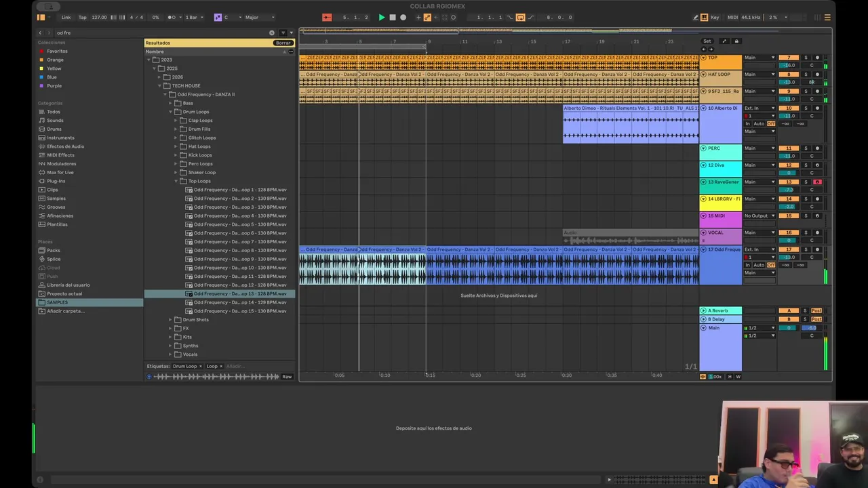Arm the PERC track for recording
Image resolution: width=868 pixels, height=488 pixels.
click(817, 148)
